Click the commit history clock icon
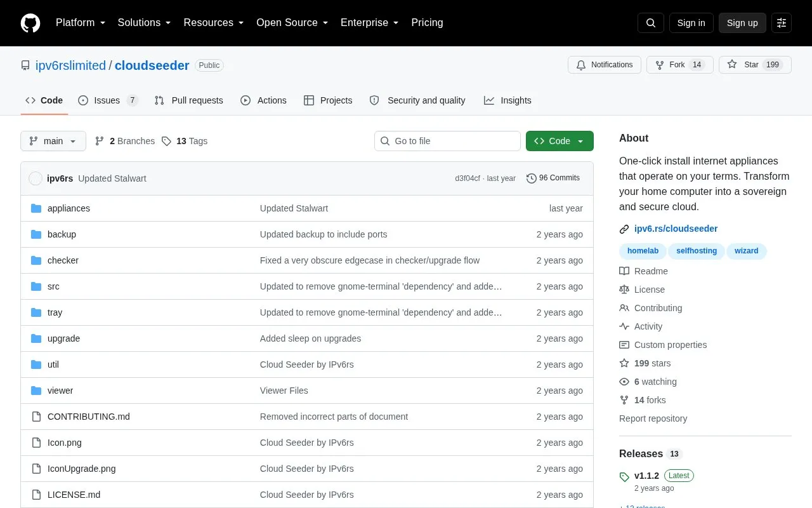Viewport: 812px width, 508px height. point(532,178)
